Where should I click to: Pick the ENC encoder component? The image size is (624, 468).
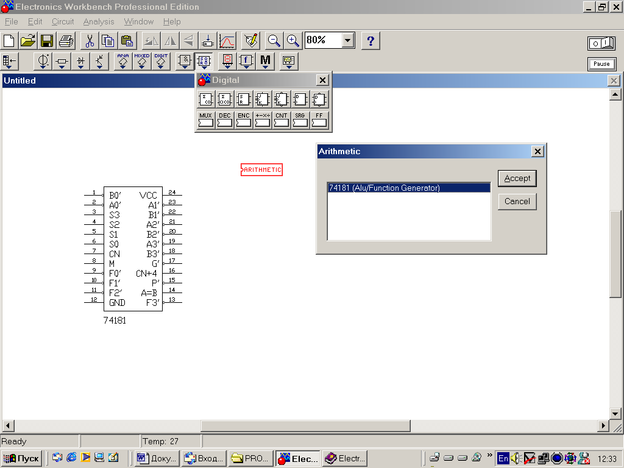coord(243,120)
